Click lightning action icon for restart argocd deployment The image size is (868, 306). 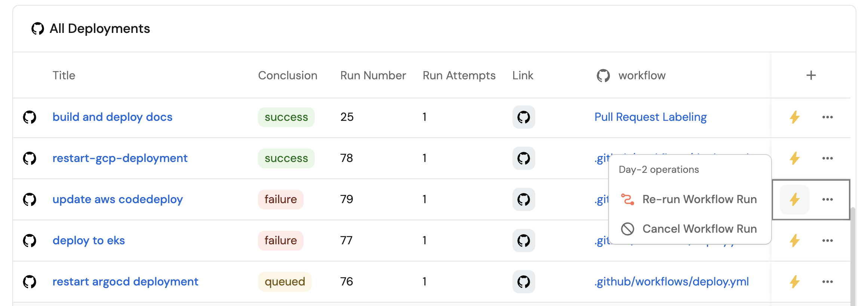(x=794, y=282)
